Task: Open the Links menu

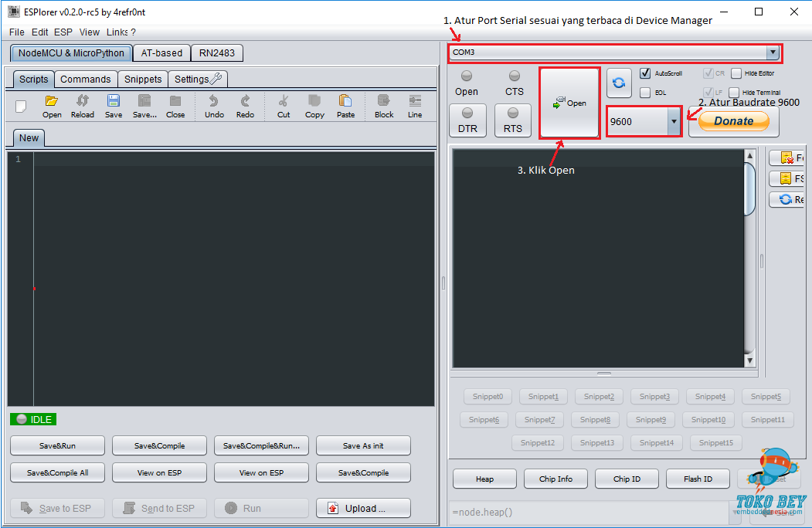Action: 117,32
